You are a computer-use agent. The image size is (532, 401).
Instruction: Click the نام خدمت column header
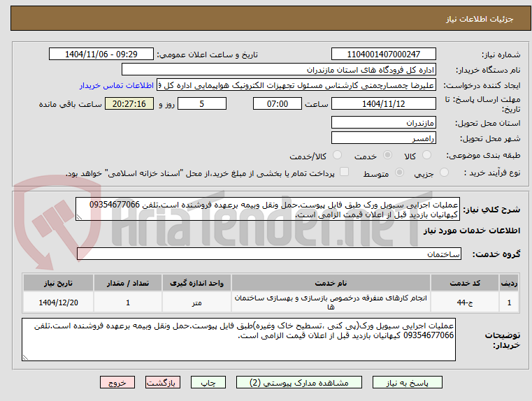pos(331,283)
